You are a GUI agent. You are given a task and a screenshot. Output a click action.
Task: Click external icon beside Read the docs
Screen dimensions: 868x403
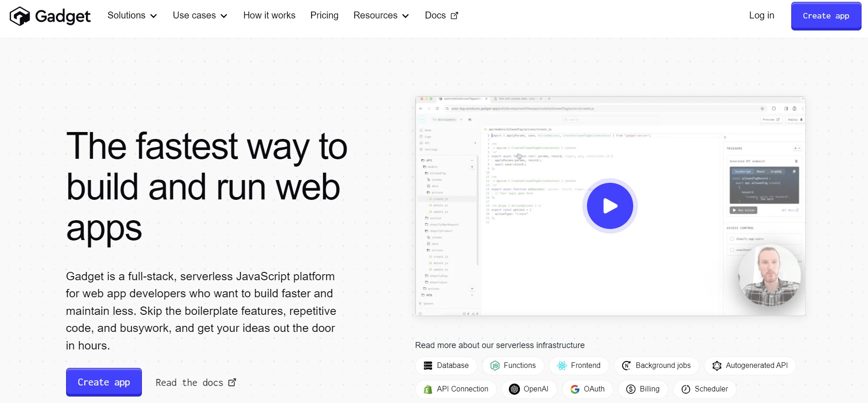pos(232,382)
